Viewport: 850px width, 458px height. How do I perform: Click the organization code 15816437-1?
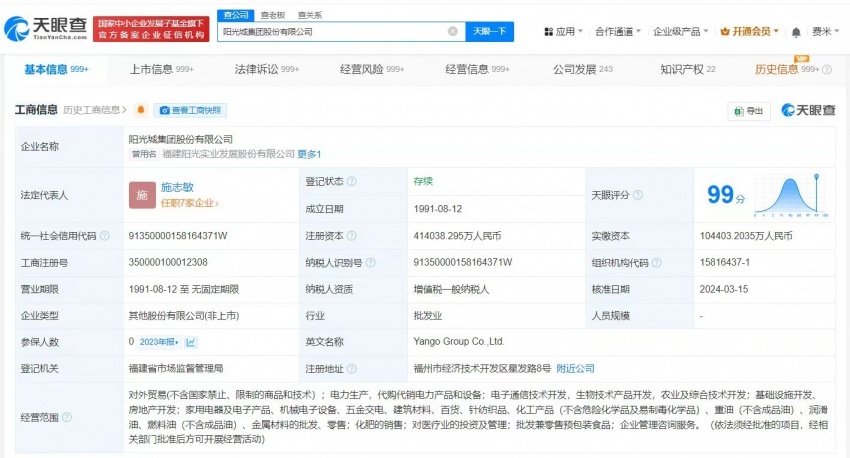(725, 262)
